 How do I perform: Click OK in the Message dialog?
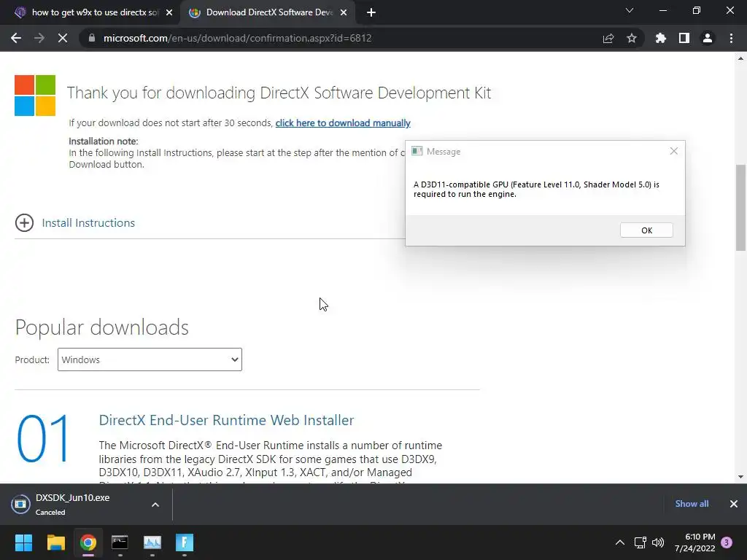tap(646, 230)
